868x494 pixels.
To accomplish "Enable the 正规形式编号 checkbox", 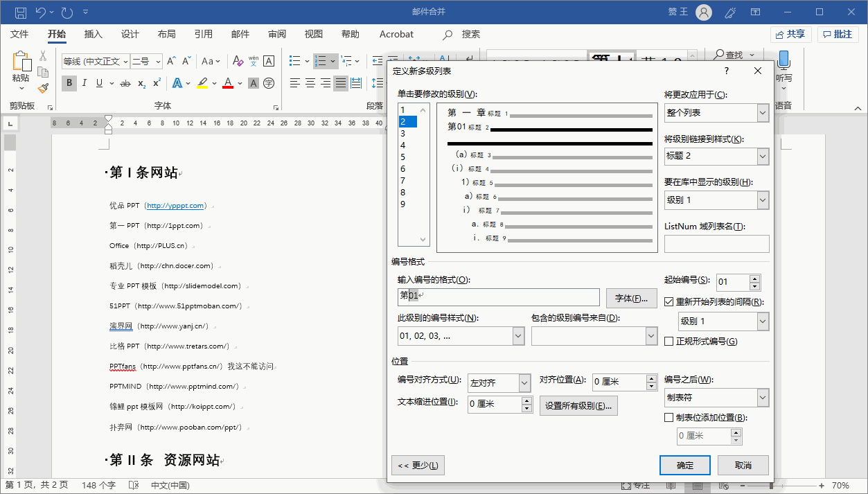I will pyautogui.click(x=669, y=341).
